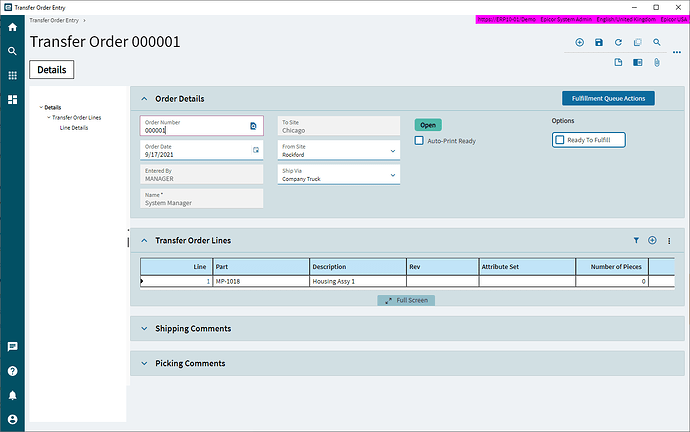The image size is (690, 432).
Task: Open the apps grid menu icon
Action: tap(12, 75)
